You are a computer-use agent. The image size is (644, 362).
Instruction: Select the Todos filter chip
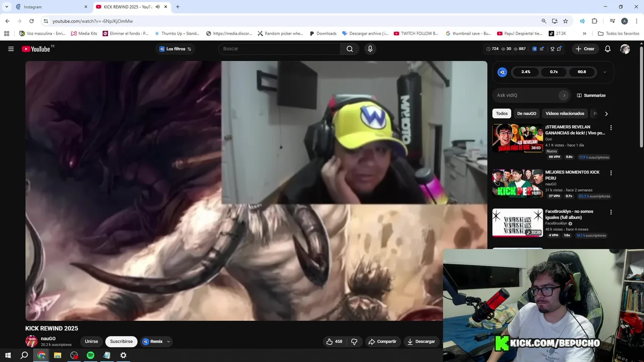(x=502, y=114)
